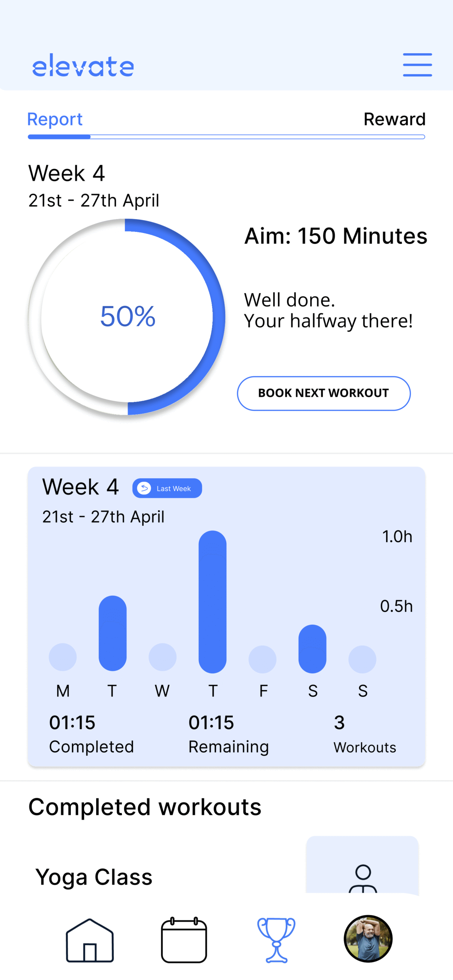Viewport: 453px width, 980px height.
Task: Tap the elevate logo
Action: (83, 65)
